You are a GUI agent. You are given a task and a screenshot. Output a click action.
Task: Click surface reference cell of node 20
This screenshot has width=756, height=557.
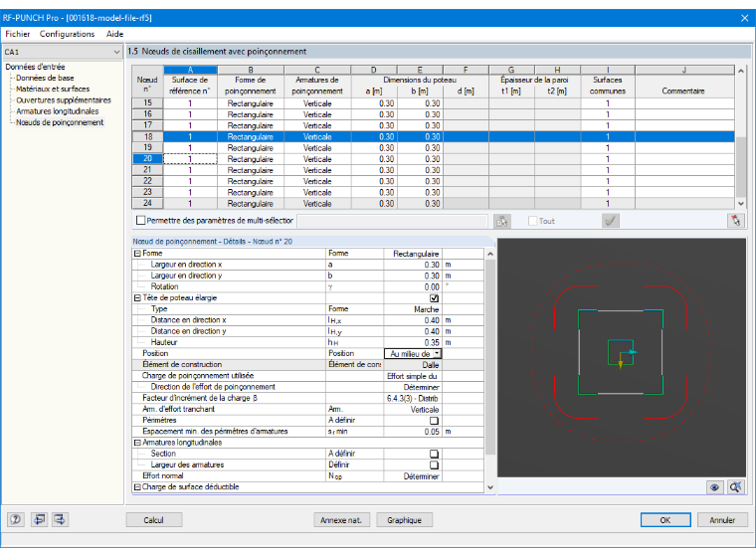(x=190, y=159)
